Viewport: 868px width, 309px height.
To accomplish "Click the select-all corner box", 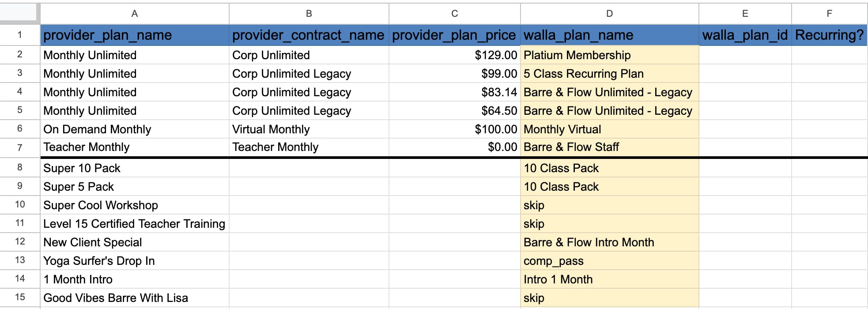I will coord(19,13).
